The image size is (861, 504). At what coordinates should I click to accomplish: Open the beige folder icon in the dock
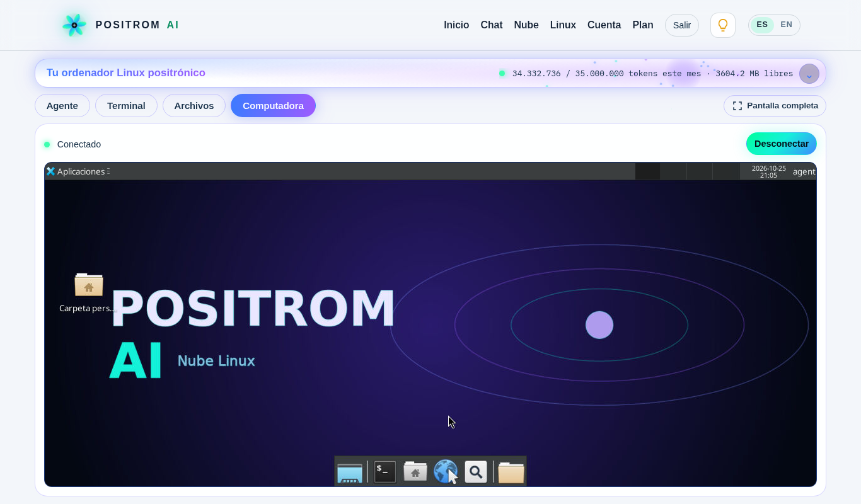coord(511,472)
